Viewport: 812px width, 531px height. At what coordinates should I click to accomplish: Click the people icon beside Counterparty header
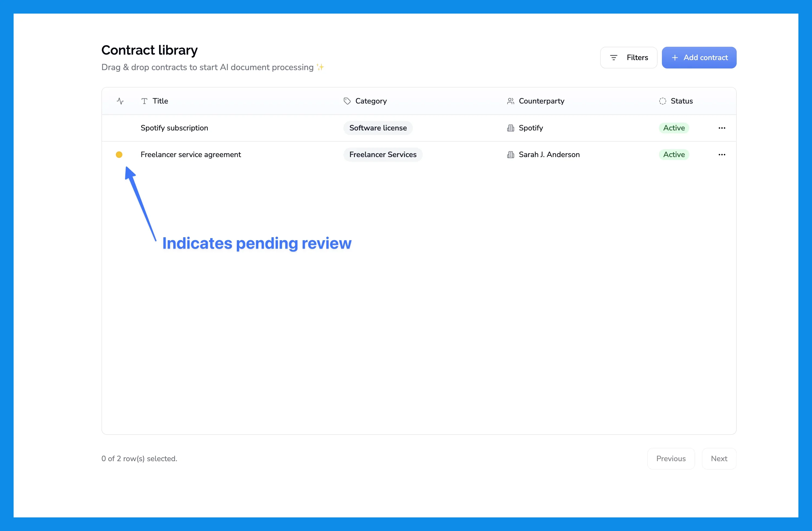(510, 101)
